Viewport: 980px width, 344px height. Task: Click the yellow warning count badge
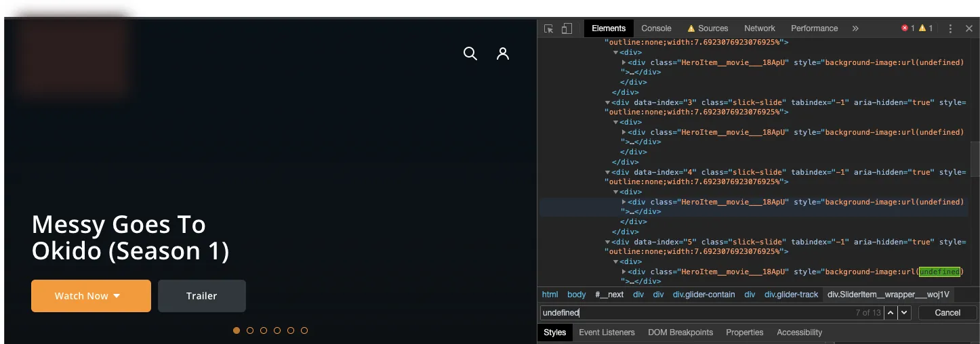tap(926, 28)
